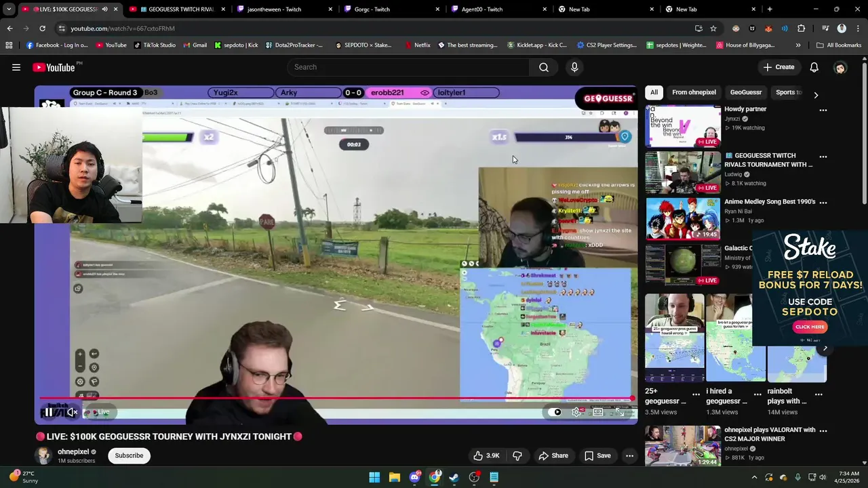Open YouTube account avatar menu
The width and height of the screenshot is (868, 488).
tap(840, 67)
